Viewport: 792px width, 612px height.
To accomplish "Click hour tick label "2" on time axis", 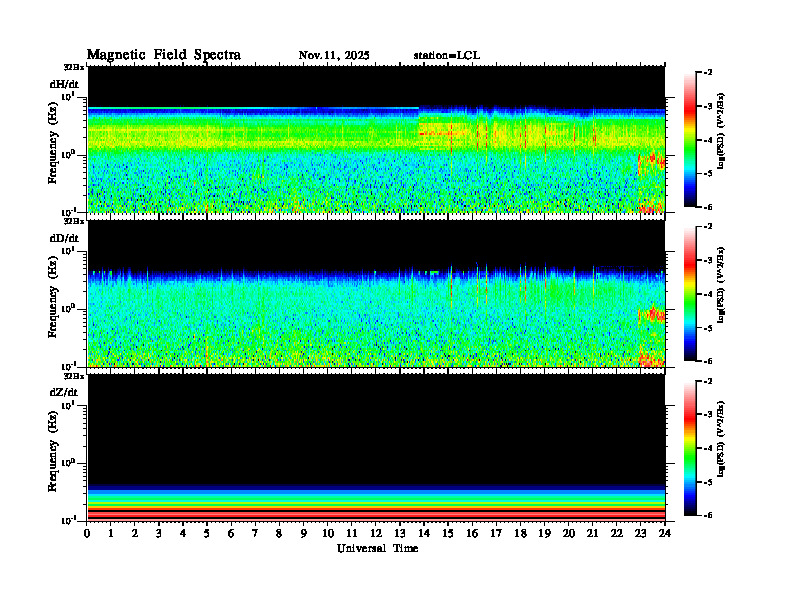I will pyautogui.click(x=135, y=534).
